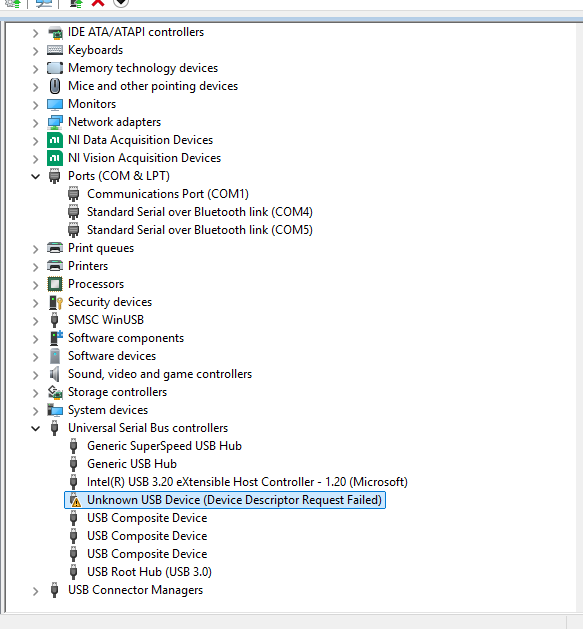Click the Network adapters icon
583x629 pixels.
(55, 122)
